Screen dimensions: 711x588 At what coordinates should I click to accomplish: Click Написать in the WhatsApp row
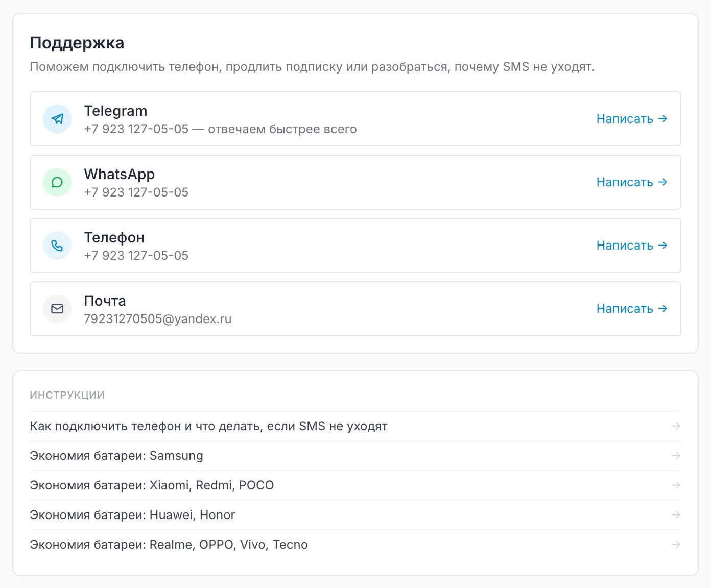pyautogui.click(x=632, y=182)
